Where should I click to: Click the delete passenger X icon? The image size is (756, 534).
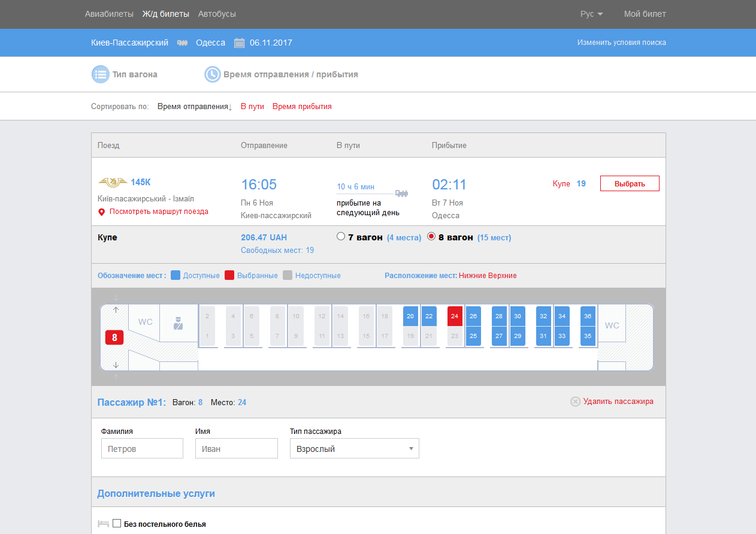(575, 402)
